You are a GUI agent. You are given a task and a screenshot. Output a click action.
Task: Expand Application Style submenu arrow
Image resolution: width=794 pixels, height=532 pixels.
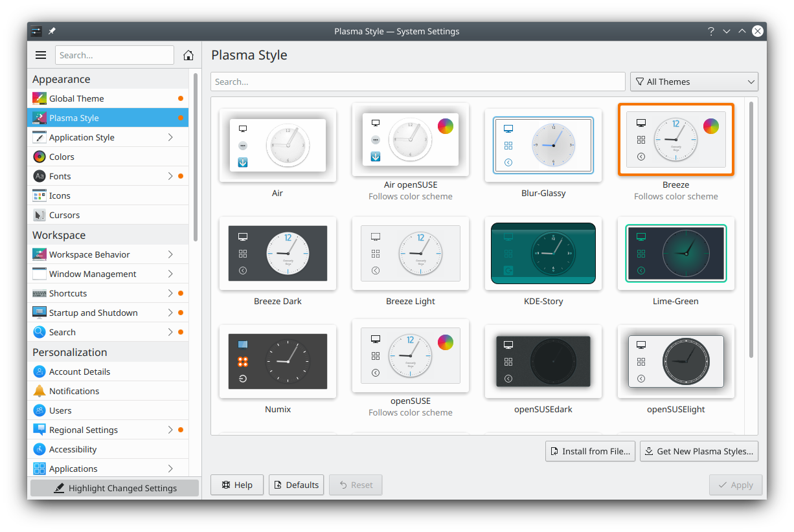click(x=170, y=137)
